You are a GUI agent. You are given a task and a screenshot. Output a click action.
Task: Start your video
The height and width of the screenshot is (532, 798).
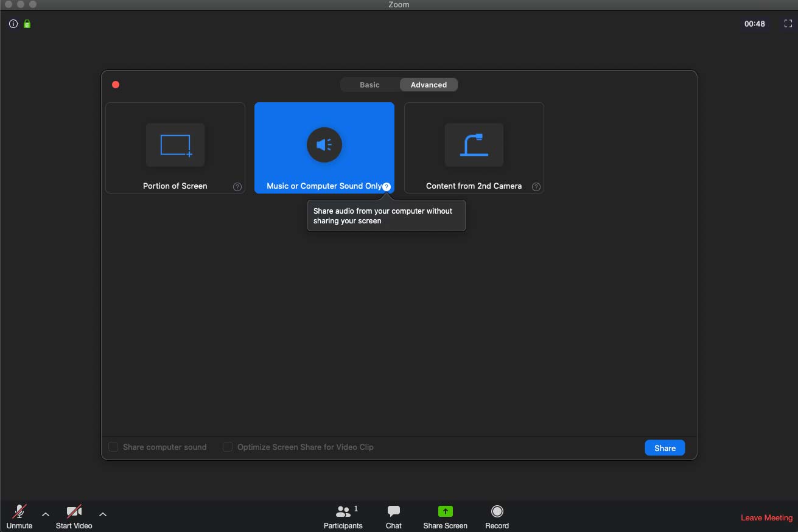(x=73, y=516)
